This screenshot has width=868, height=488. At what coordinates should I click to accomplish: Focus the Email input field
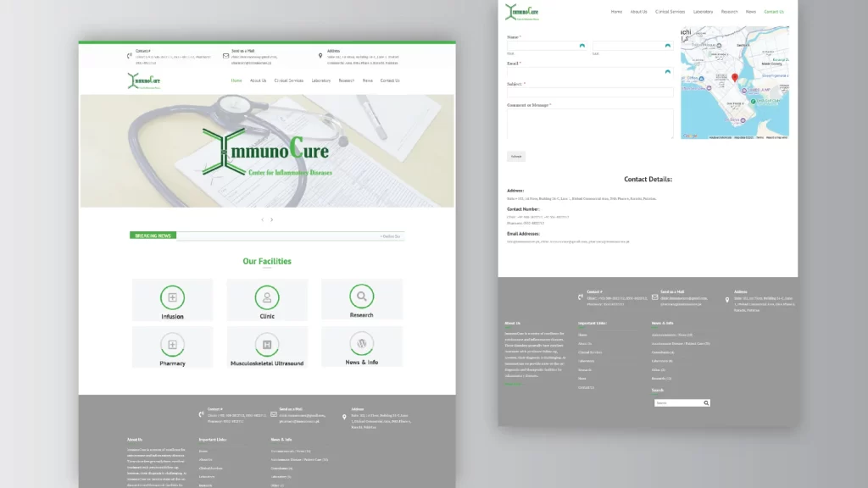click(x=585, y=72)
